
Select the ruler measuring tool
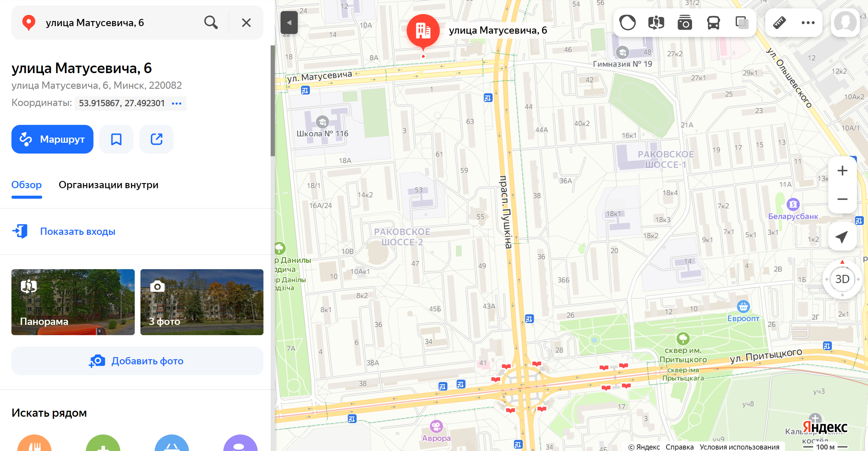(x=779, y=23)
